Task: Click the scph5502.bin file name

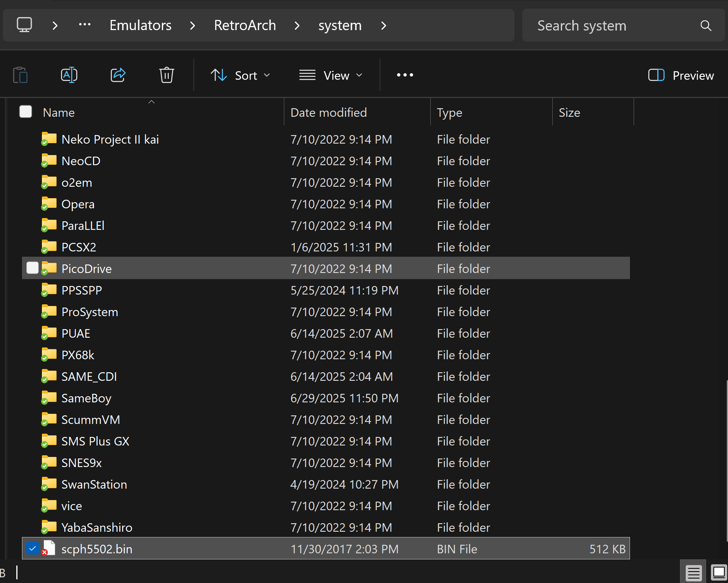Action: tap(97, 549)
